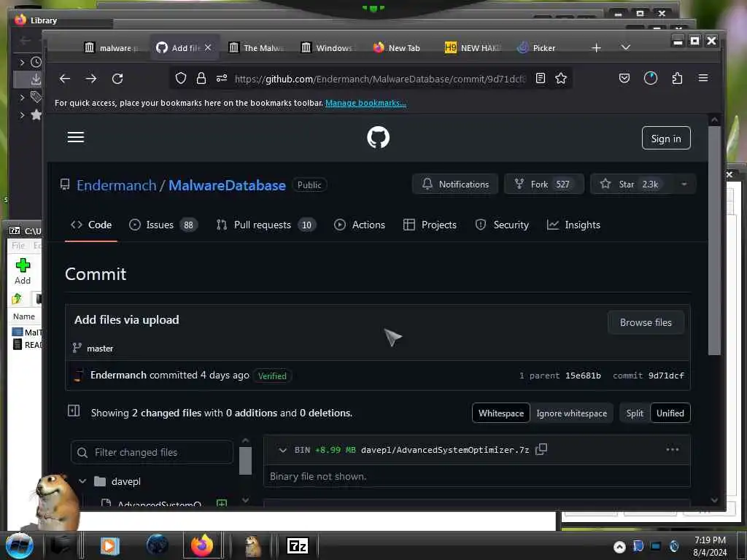This screenshot has width=747, height=560.
Task: Copy the AdvancedSystemOptimizer.7z file path
Action: (x=541, y=449)
